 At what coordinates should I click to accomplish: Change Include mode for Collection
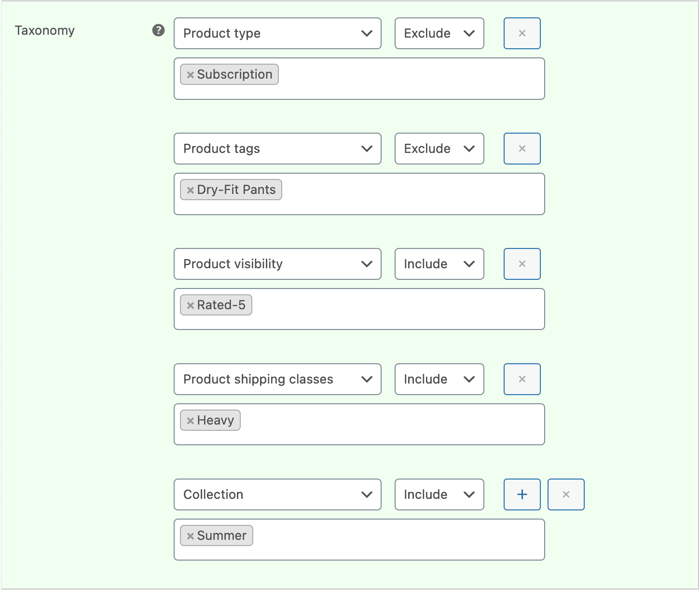pyautogui.click(x=439, y=494)
